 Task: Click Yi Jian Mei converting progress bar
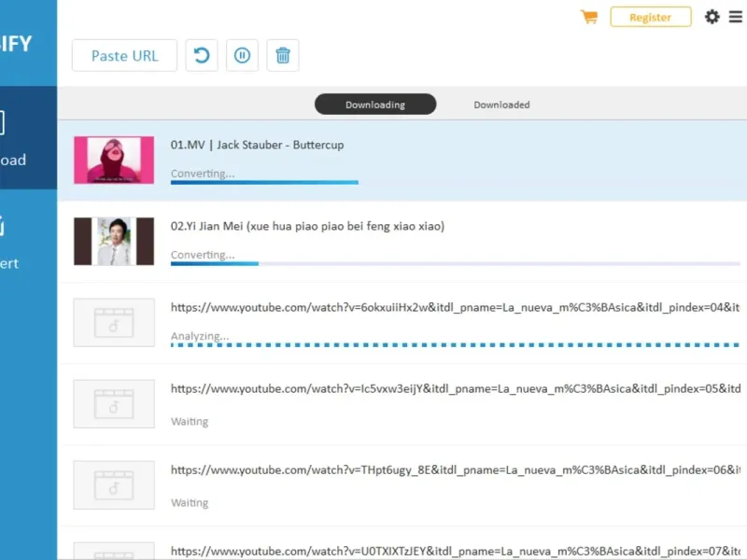456,263
